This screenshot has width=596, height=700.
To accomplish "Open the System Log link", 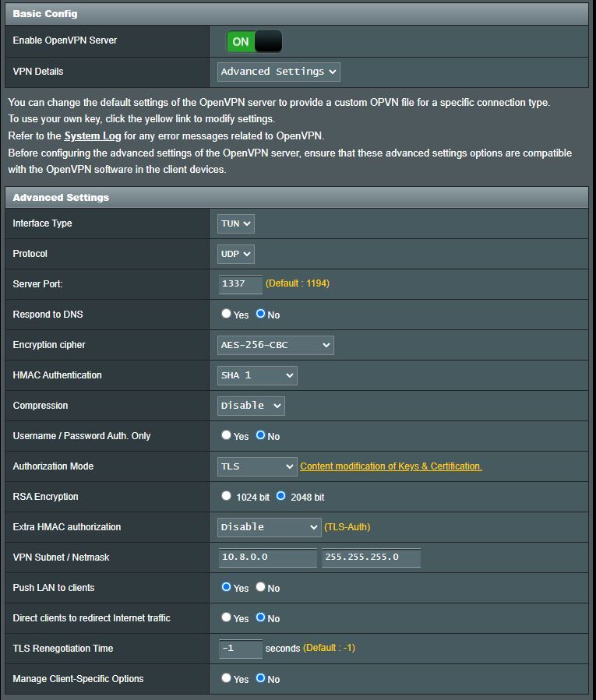I will (x=93, y=135).
